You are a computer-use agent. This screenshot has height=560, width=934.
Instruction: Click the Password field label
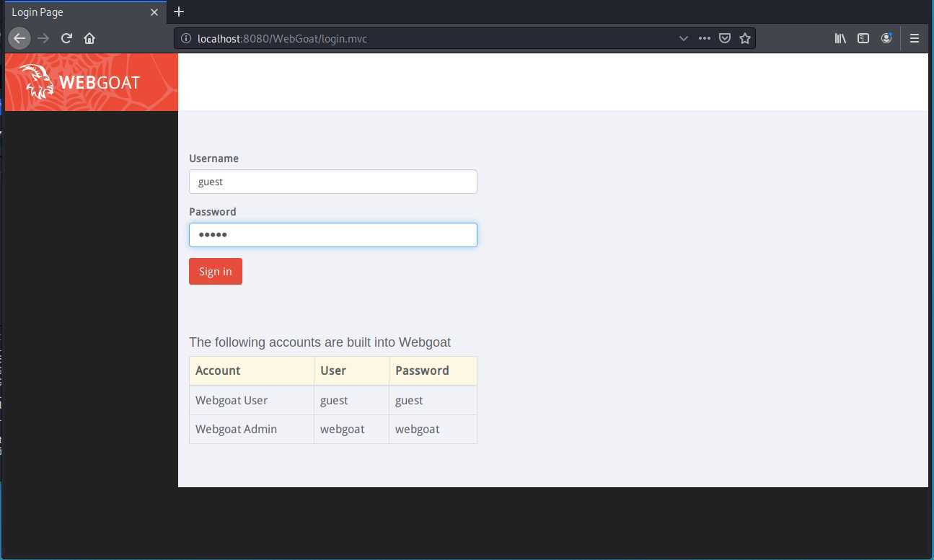click(x=212, y=212)
